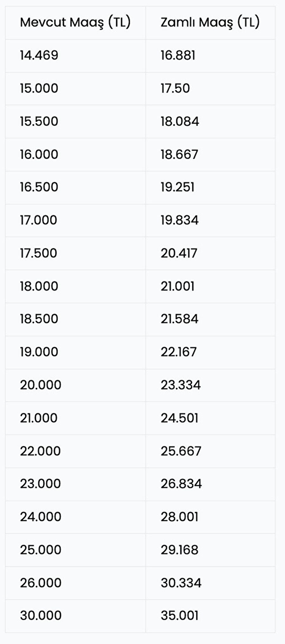The image size is (285, 644).
Task: Click the 24.501 raised salary value
Action: pos(179,418)
